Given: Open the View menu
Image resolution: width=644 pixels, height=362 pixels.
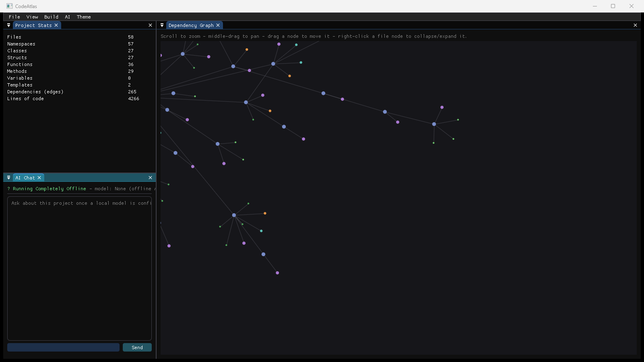Looking at the screenshot, I should click(x=32, y=17).
